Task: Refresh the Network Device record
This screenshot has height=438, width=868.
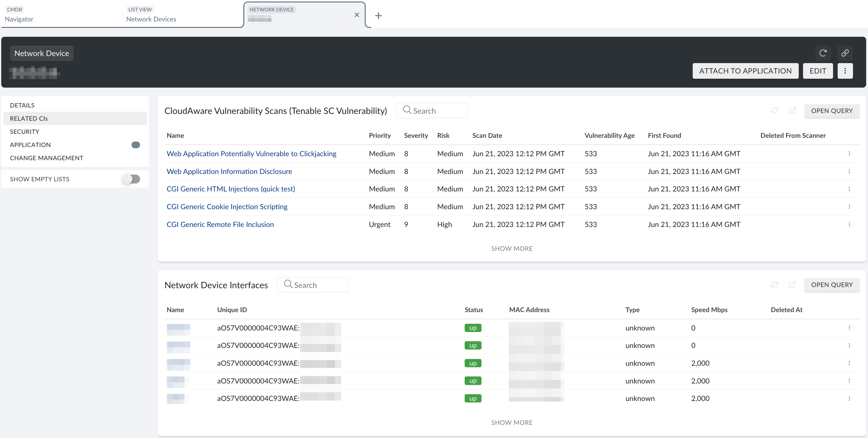Action: click(x=823, y=53)
